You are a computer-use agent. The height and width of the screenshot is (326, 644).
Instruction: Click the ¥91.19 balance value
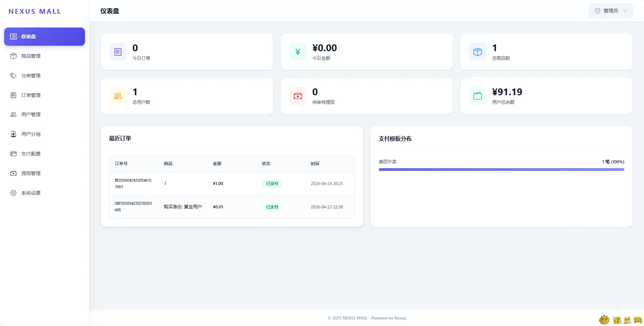point(507,92)
